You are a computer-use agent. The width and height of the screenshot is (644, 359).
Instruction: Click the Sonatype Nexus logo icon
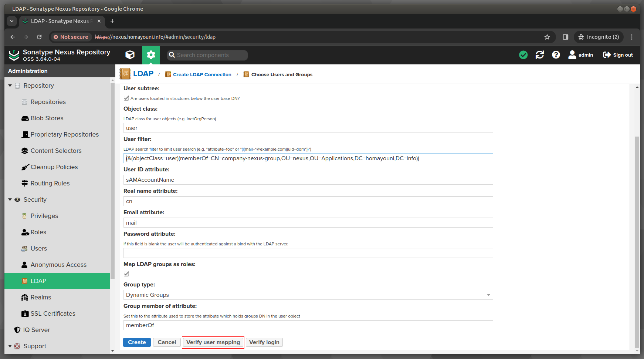tap(14, 55)
